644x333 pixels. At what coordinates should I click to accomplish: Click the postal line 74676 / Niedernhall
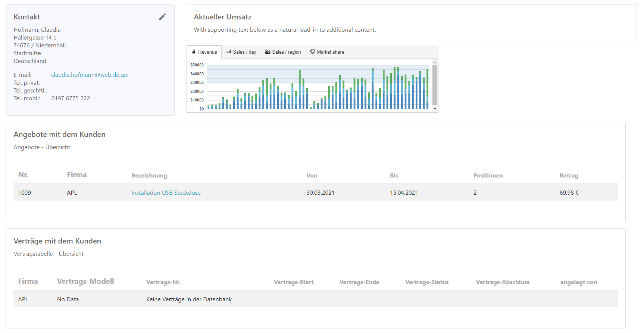[40, 45]
